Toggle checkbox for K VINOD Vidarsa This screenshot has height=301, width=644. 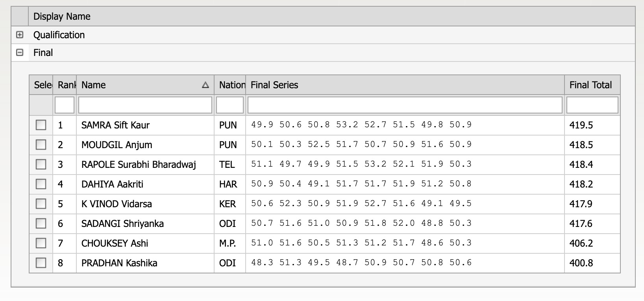tap(41, 204)
